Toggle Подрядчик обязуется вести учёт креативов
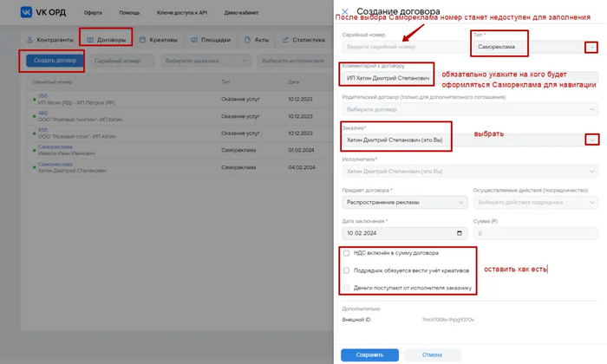 pos(347,270)
